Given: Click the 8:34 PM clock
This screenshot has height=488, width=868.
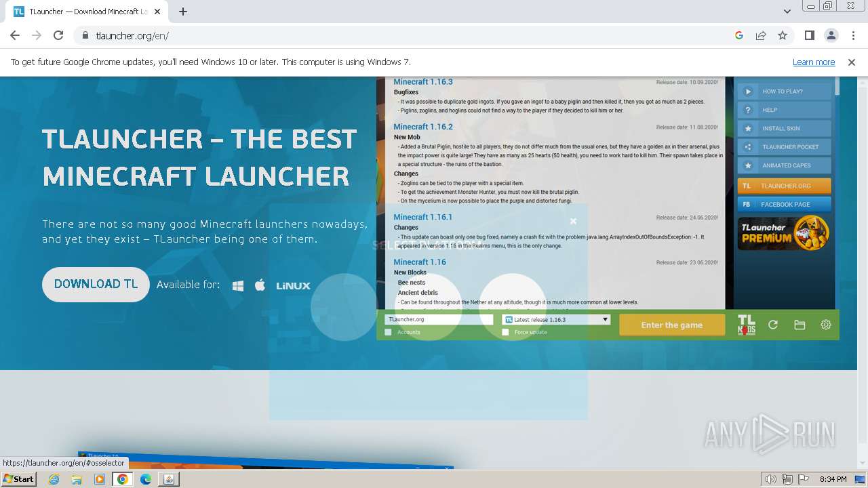Looking at the screenshot, I should click(833, 479).
